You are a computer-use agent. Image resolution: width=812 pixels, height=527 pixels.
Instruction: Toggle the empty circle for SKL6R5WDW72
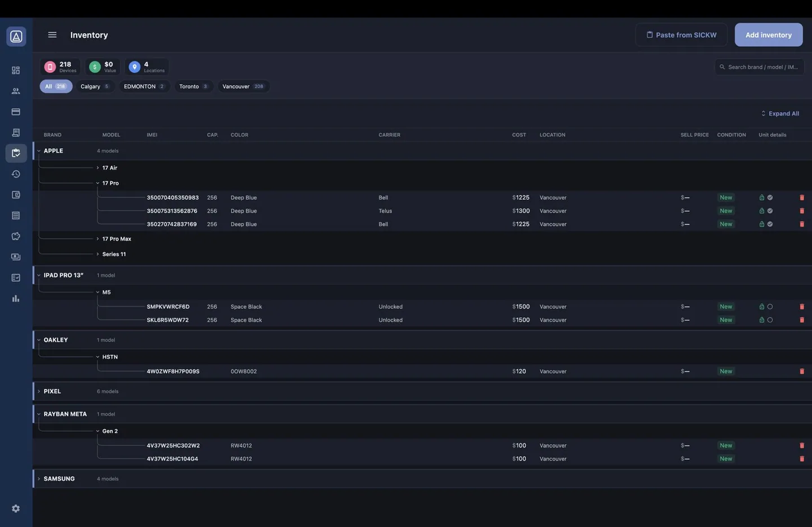point(770,320)
